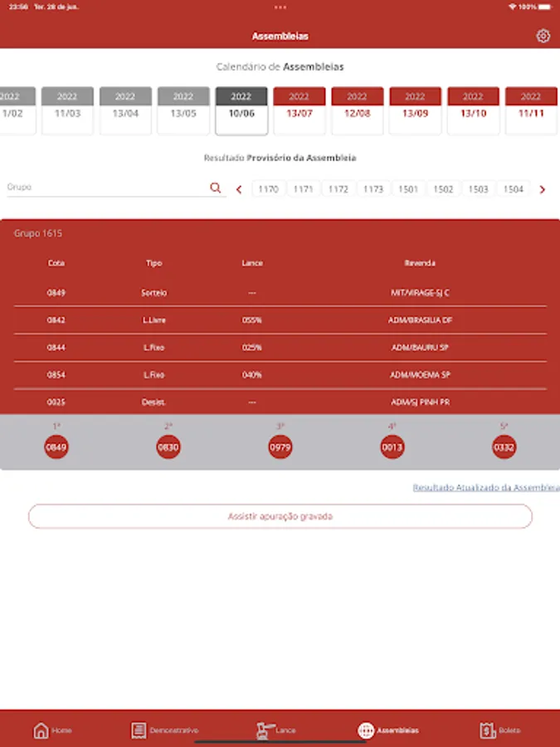Select group 1173
The height and width of the screenshot is (747, 560).
373,189
